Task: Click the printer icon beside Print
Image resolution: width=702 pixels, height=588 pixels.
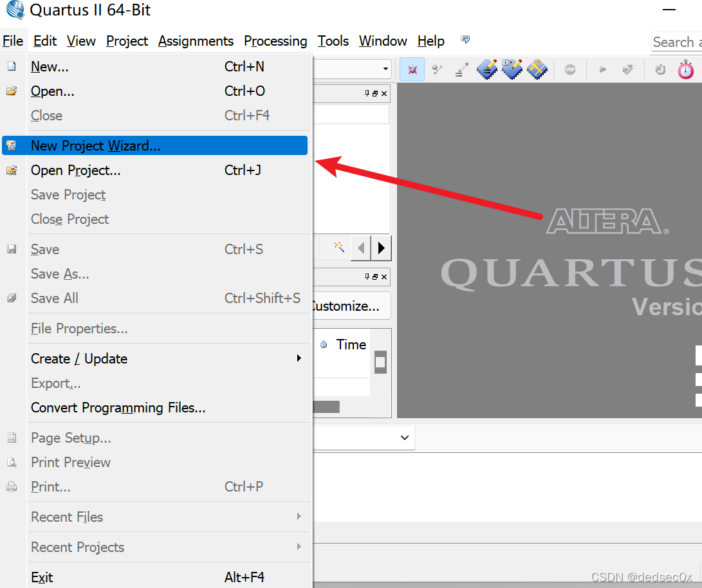Action: click(12, 486)
